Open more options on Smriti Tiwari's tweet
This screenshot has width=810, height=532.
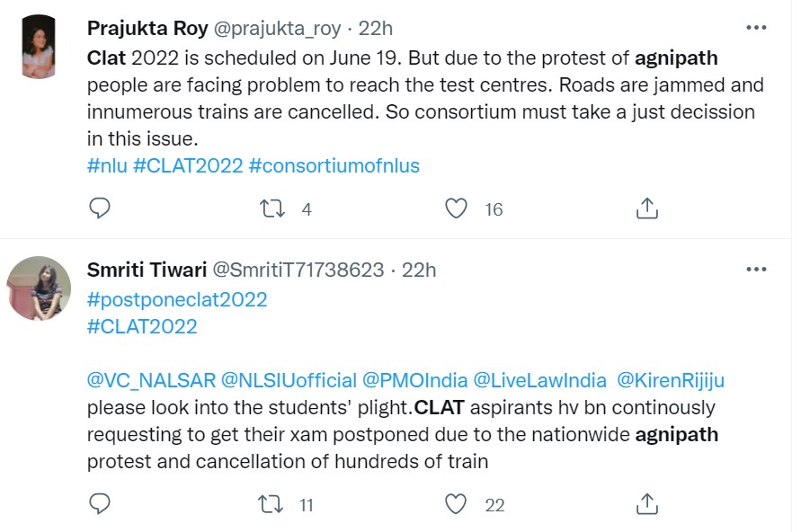[x=756, y=269]
